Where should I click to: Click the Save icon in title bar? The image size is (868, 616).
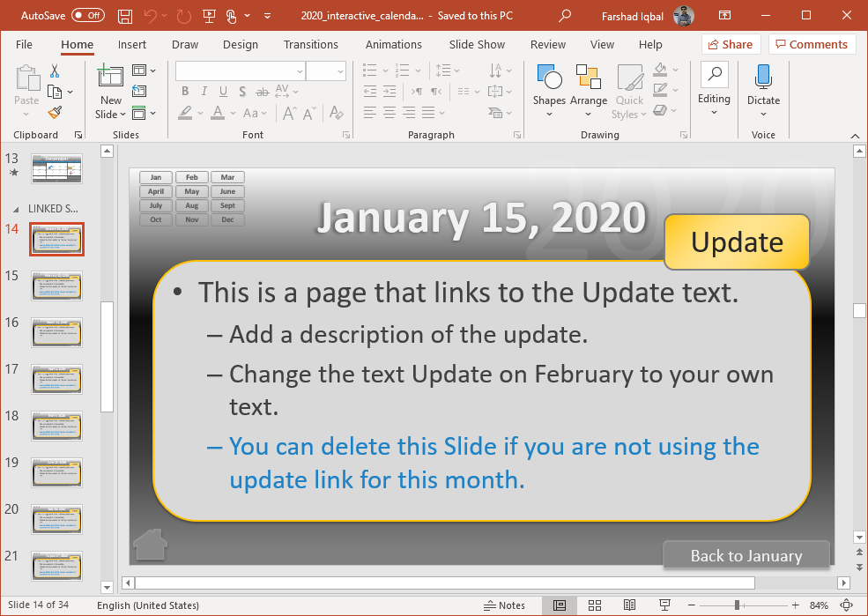(124, 16)
